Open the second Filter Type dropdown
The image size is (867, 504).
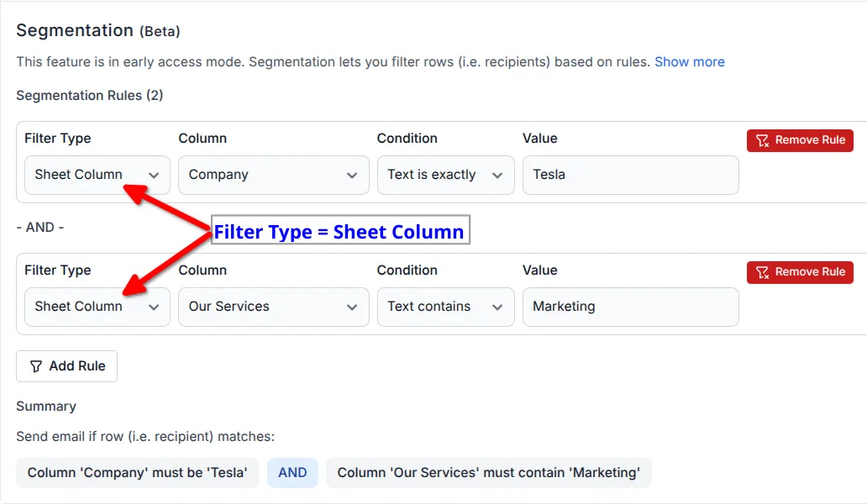[x=95, y=307]
